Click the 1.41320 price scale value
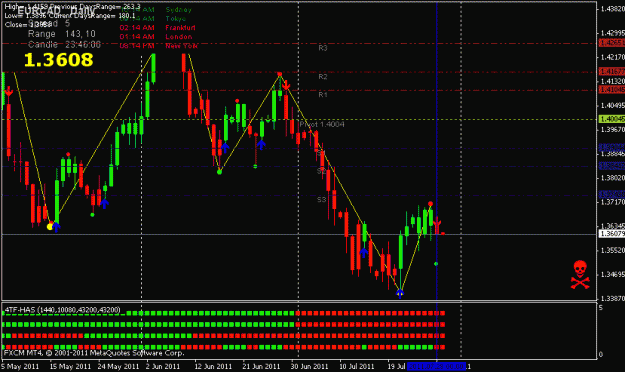This screenshot has height=372, width=625. (x=612, y=81)
